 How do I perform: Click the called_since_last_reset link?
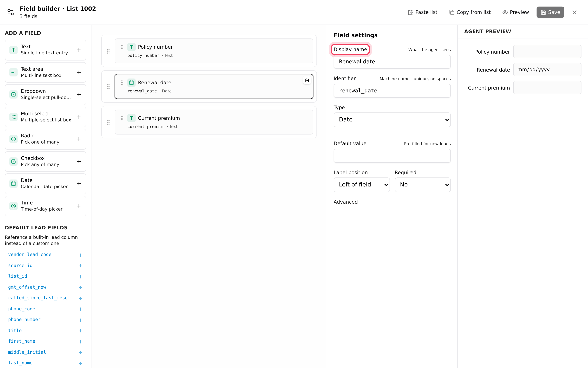[39, 298]
